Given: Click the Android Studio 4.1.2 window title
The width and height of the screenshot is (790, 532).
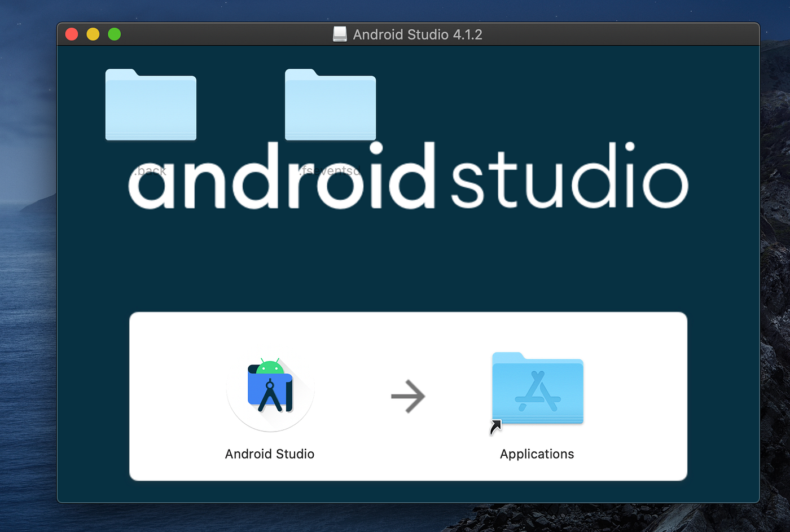Looking at the screenshot, I should (x=417, y=34).
